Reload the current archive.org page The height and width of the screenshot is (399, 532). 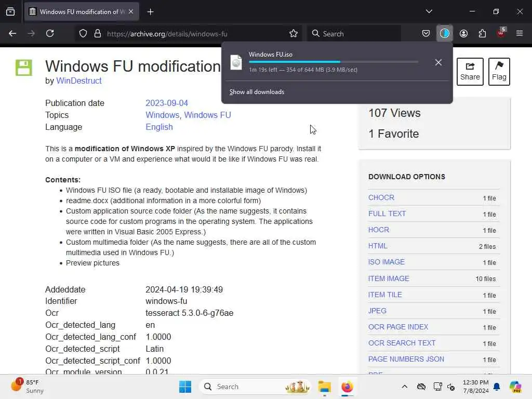[x=50, y=34]
